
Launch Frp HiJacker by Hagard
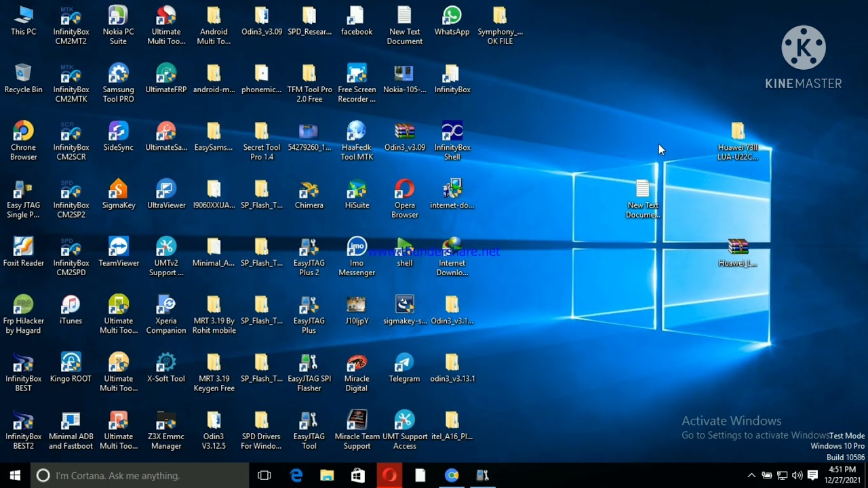[23, 315]
